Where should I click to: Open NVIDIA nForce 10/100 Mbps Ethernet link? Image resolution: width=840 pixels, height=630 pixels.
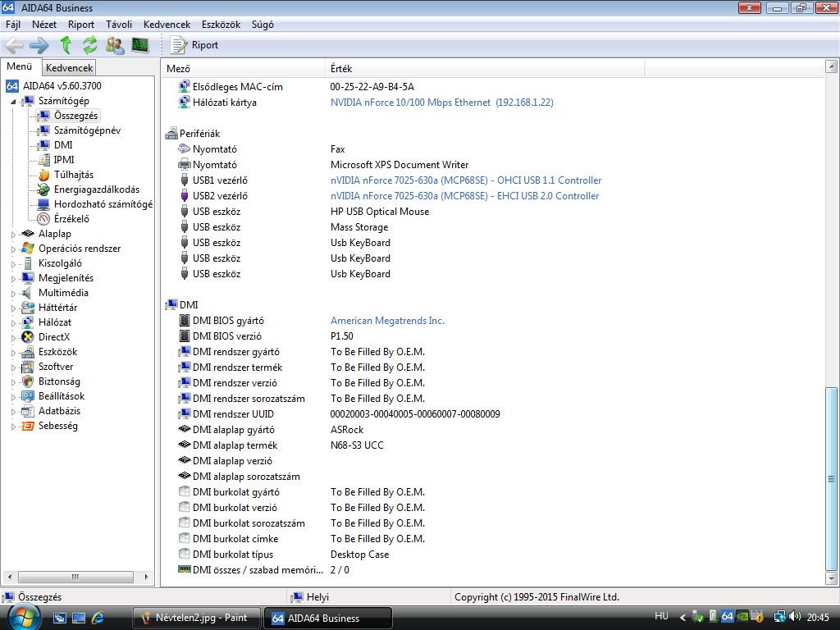[x=442, y=103]
